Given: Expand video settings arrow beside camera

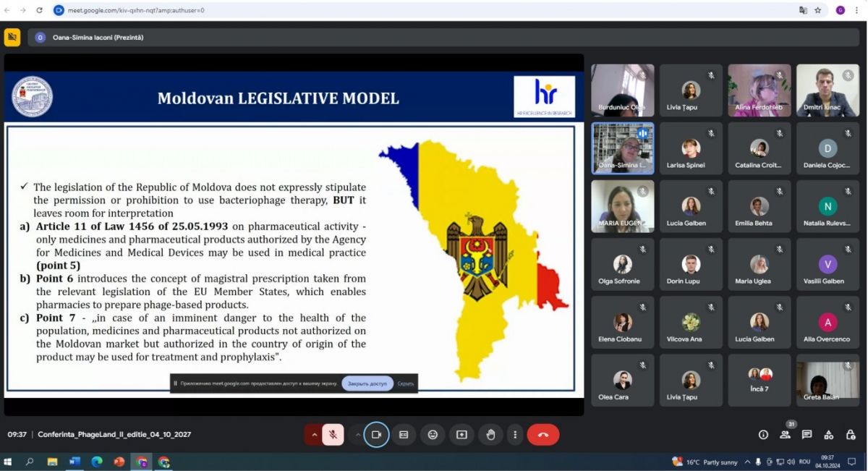Looking at the screenshot, I should [357, 435].
